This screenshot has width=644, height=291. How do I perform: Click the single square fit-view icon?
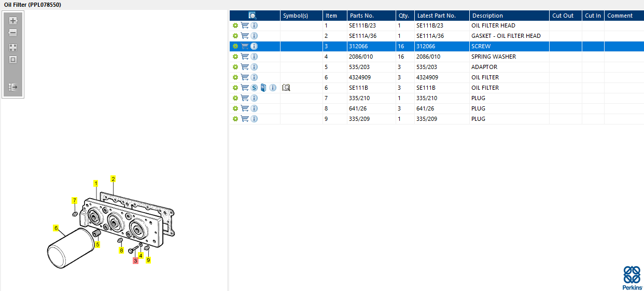13,60
